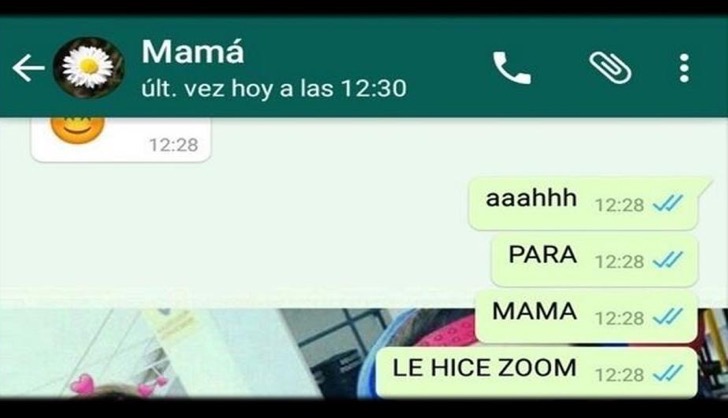Select the 'LE HICE ZOOM' message
This screenshot has height=418, width=728.
[537, 373]
